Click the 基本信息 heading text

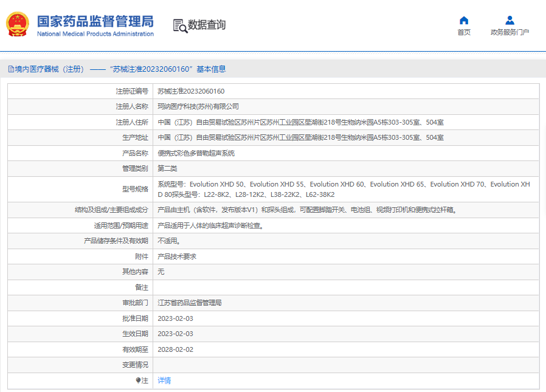pos(211,69)
